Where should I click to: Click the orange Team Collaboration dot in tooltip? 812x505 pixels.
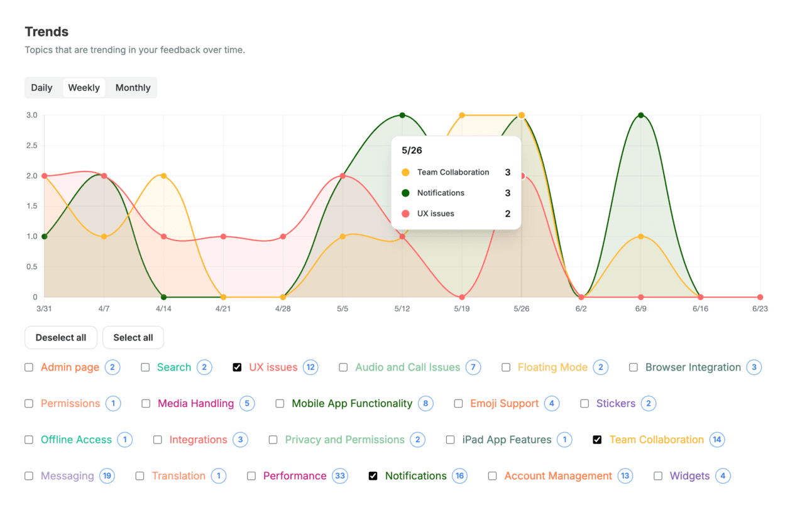pyautogui.click(x=405, y=172)
